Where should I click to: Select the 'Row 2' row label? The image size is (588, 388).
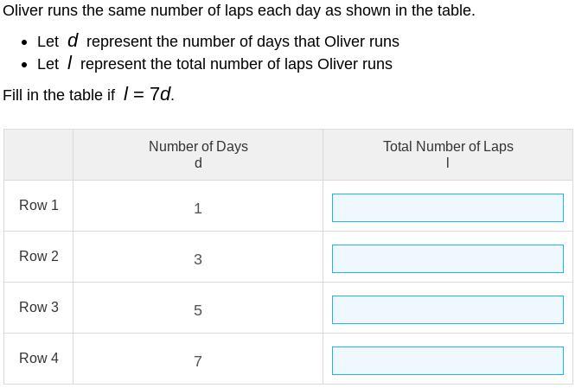(39, 256)
